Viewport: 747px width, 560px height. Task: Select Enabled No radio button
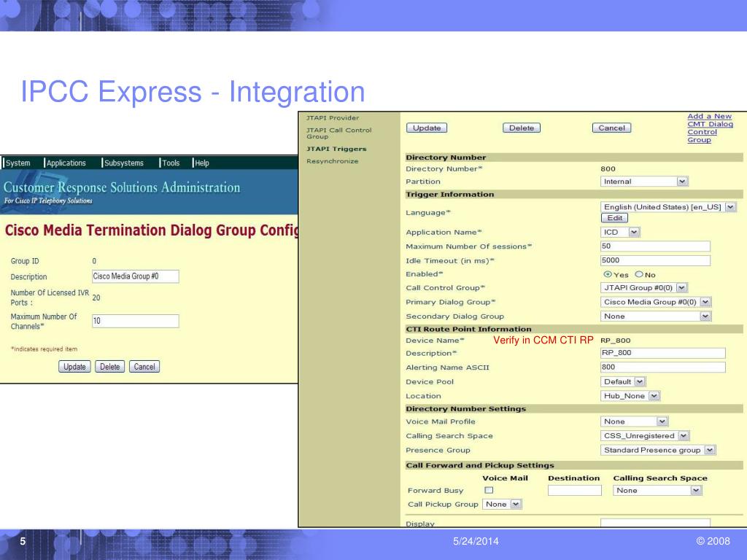tap(639, 274)
